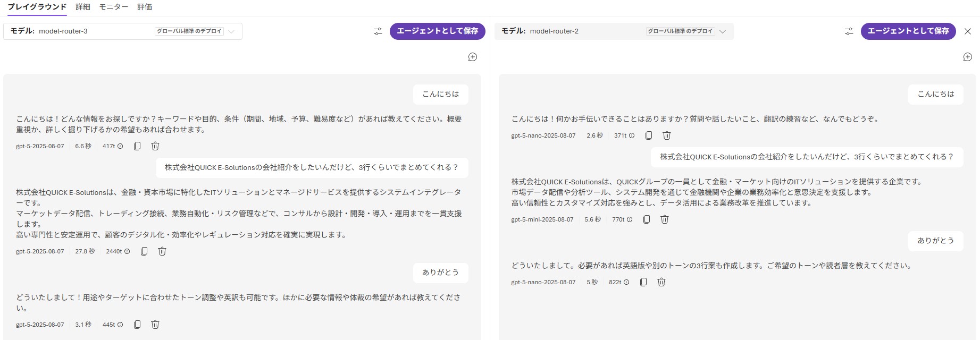Click the 5 秒 response time

(x=592, y=282)
